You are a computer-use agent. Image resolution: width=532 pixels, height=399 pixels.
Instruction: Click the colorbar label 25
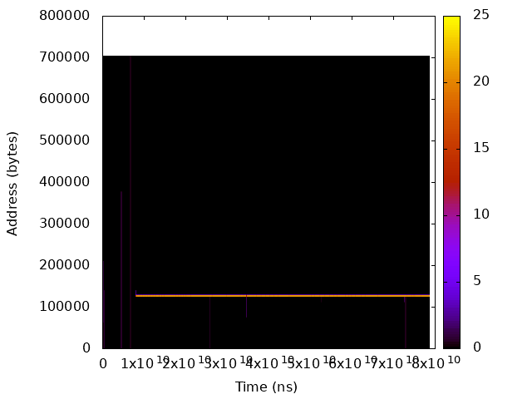(x=481, y=16)
